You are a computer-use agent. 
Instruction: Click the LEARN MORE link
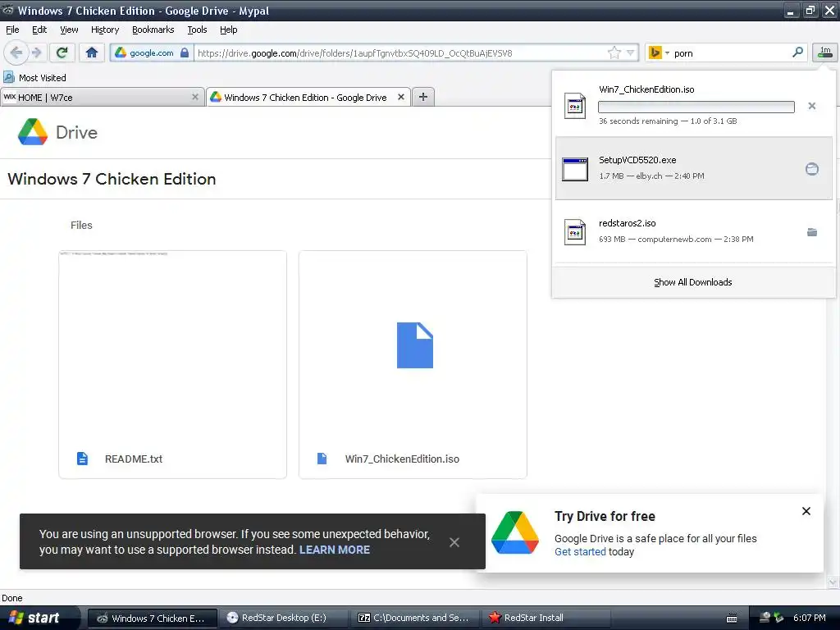point(335,550)
